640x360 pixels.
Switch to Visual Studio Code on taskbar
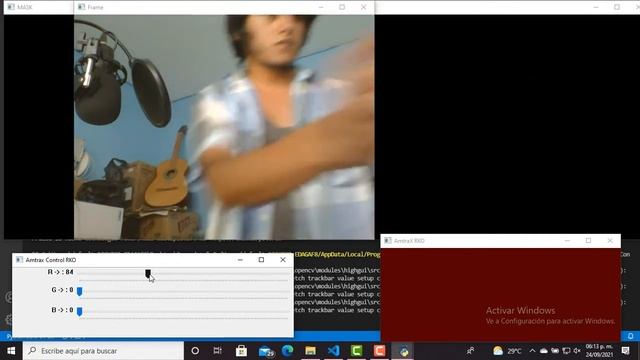(333, 351)
